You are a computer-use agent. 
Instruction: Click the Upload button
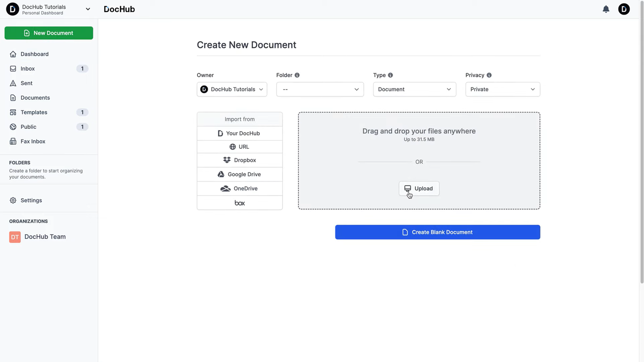(419, 188)
